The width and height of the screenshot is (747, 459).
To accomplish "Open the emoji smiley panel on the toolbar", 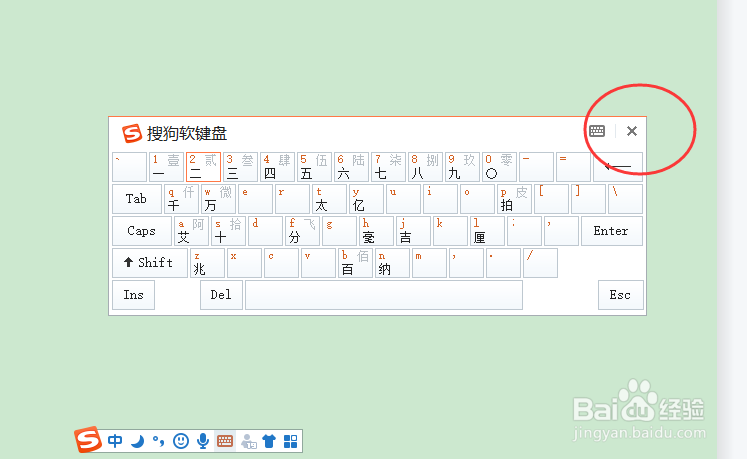I will coord(181,441).
